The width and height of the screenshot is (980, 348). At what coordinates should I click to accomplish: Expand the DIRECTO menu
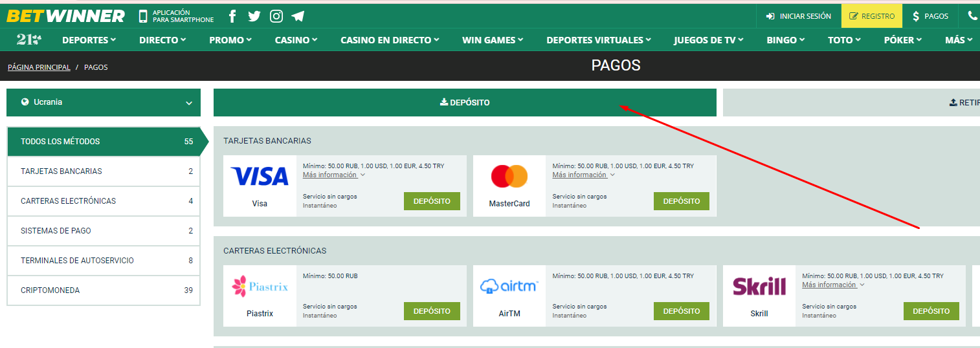point(162,40)
